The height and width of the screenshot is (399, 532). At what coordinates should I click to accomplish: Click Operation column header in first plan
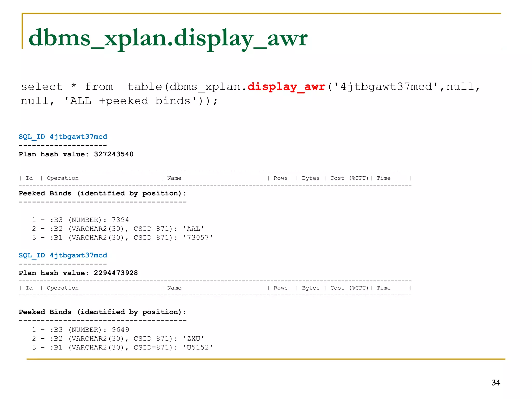tap(63, 178)
